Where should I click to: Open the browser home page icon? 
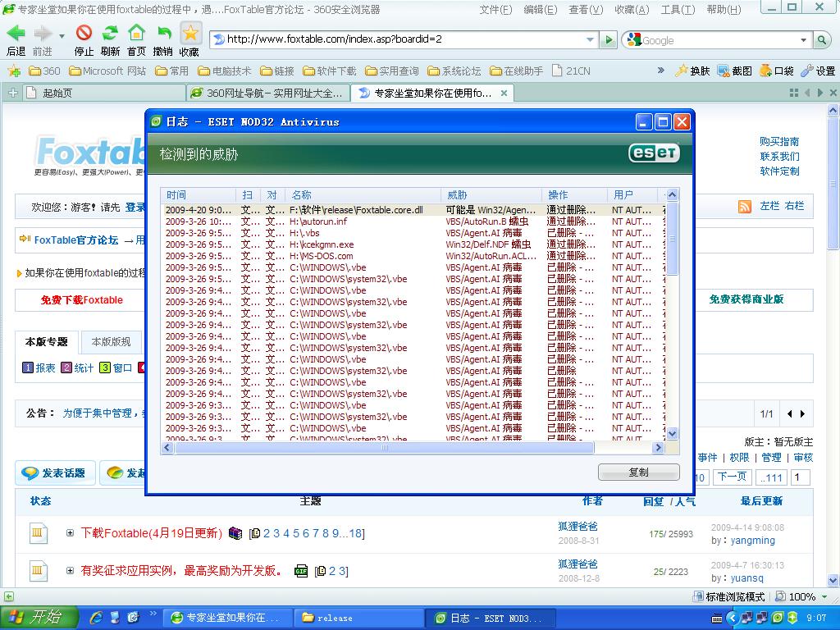click(x=137, y=33)
